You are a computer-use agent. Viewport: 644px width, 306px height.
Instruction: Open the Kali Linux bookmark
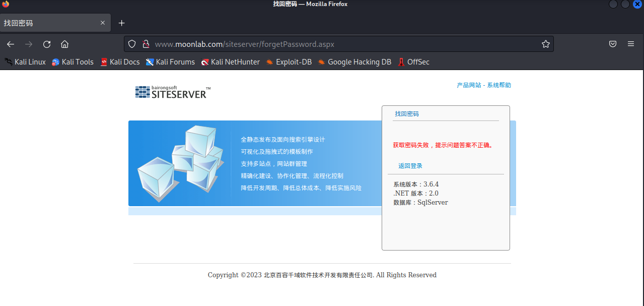click(x=25, y=62)
